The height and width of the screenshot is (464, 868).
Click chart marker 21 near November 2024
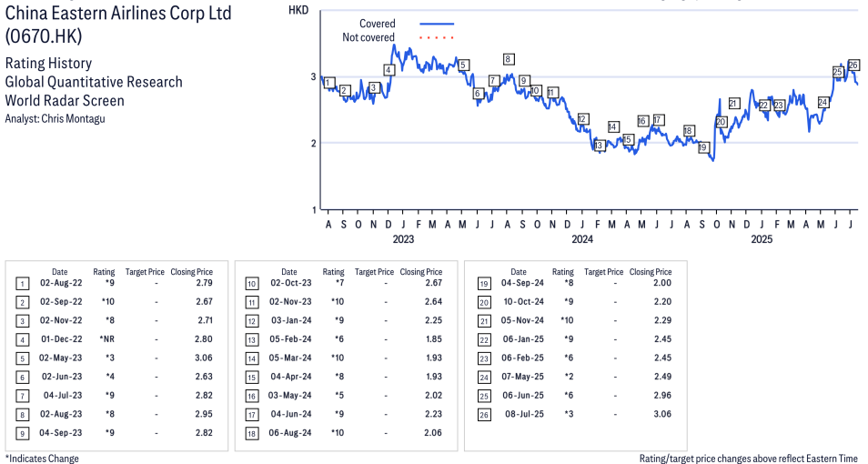pos(734,103)
